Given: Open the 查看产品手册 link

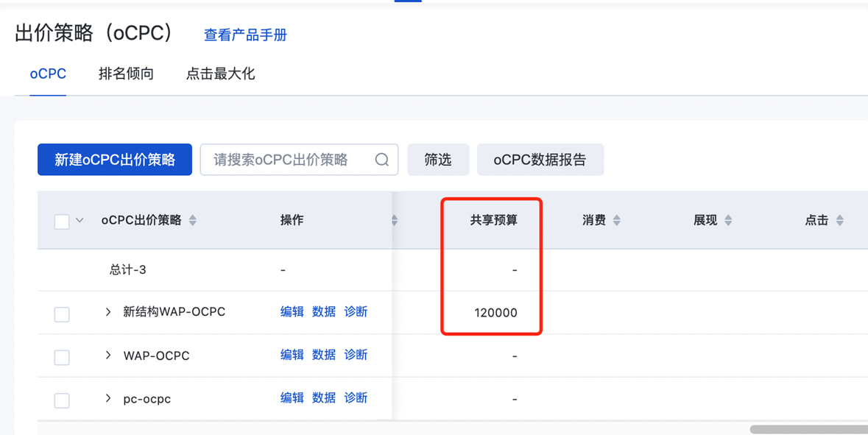Looking at the screenshot, I should tap(245, 35).
